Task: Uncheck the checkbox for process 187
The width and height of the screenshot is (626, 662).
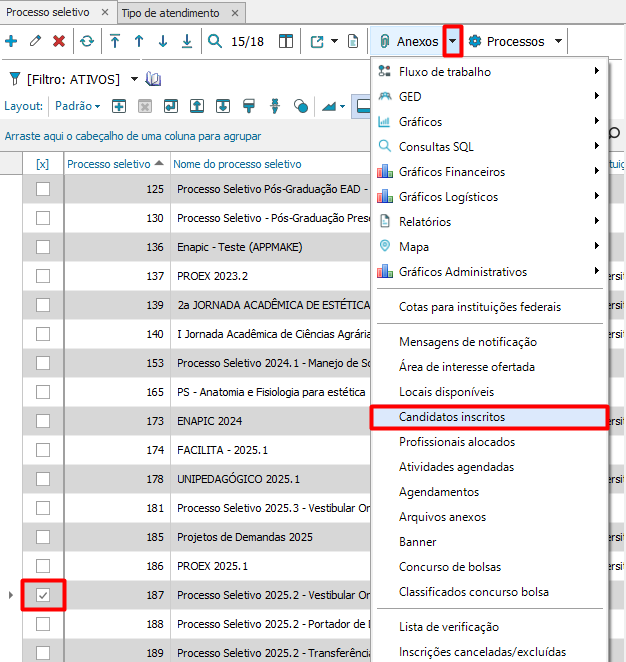Action: pyautogui.click(x=43, y=596)
